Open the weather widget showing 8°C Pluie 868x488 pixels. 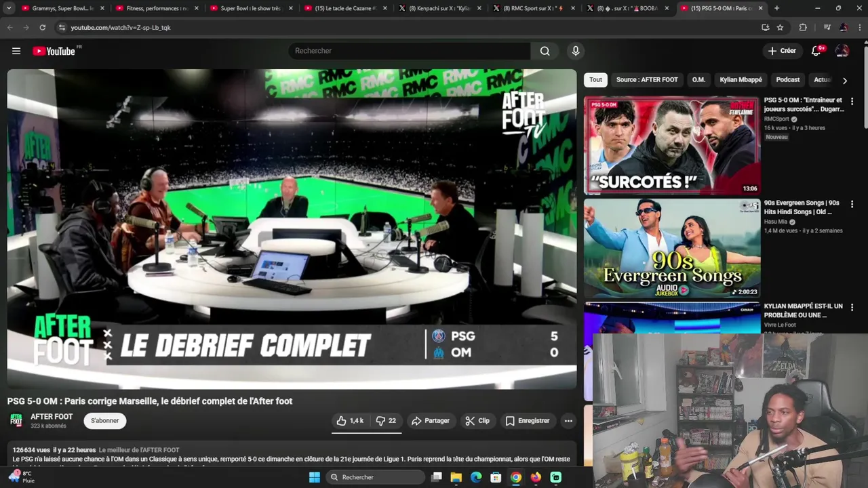20,477
